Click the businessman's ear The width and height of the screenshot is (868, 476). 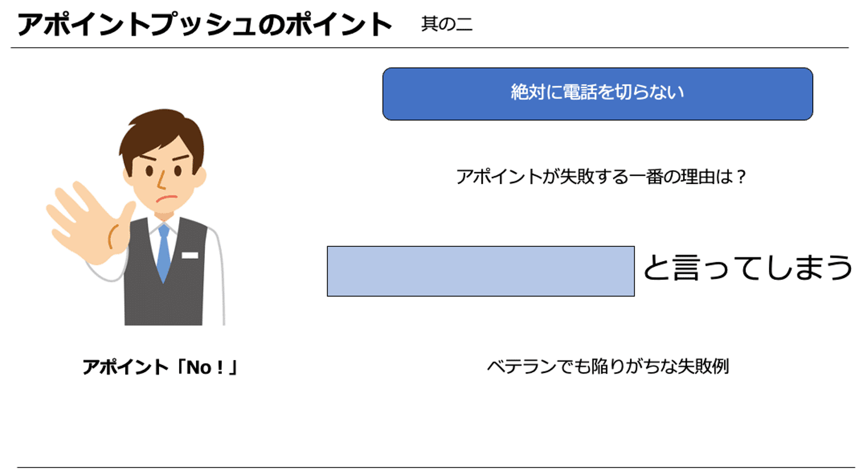pos(201,176)
